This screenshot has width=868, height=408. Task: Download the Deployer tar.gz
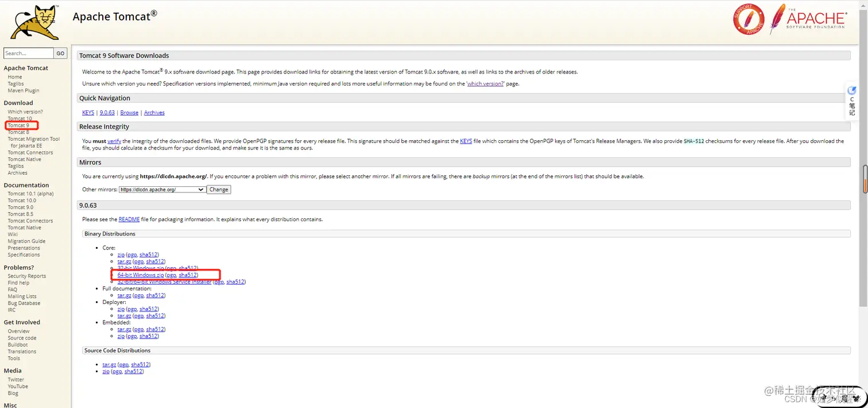point(125,316)
